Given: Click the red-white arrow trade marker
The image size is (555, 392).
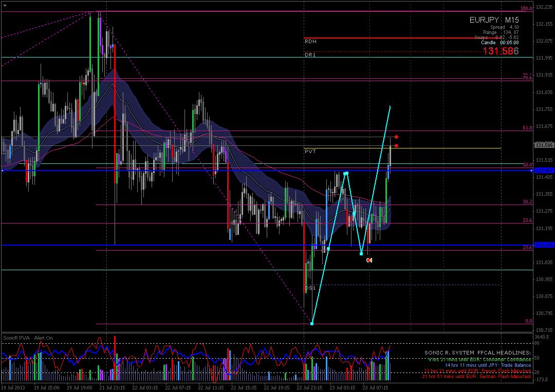Looking at the screenshot, I should (369, 260).
